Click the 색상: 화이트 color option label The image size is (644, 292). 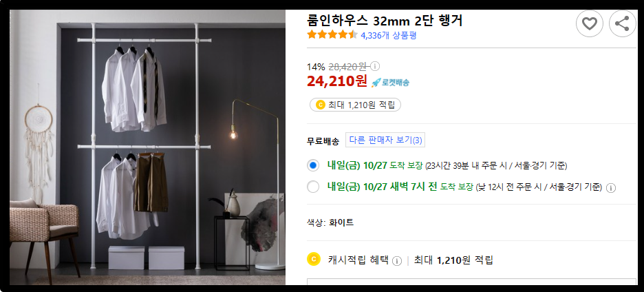point(330,223)
